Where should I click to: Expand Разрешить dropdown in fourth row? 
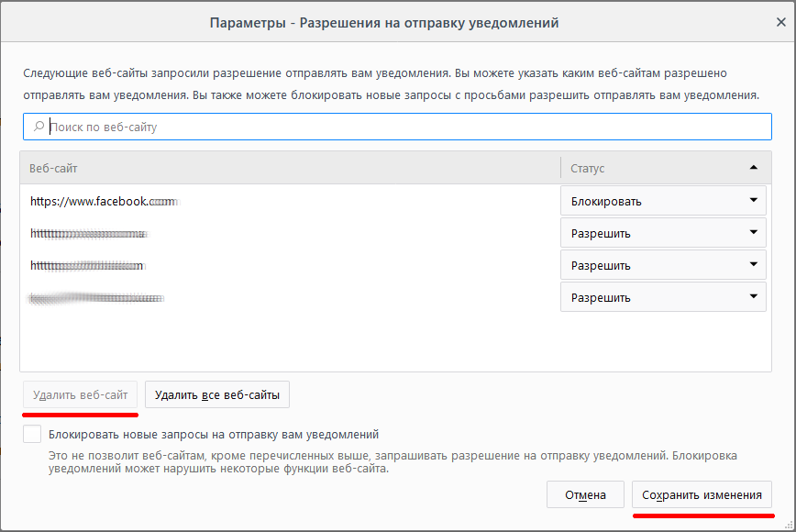pyautogui.click(x=663, y=298)
